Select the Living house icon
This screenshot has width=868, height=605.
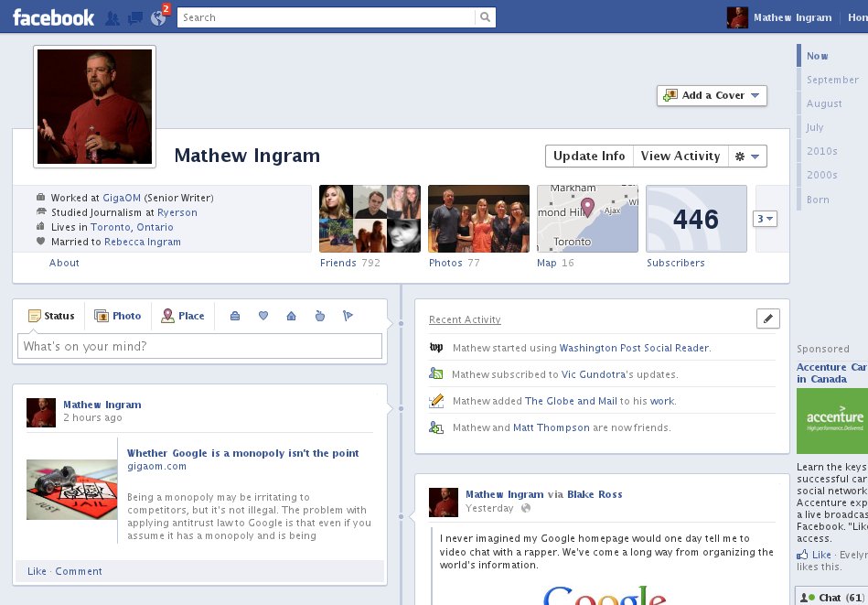(x=291, y=316)
